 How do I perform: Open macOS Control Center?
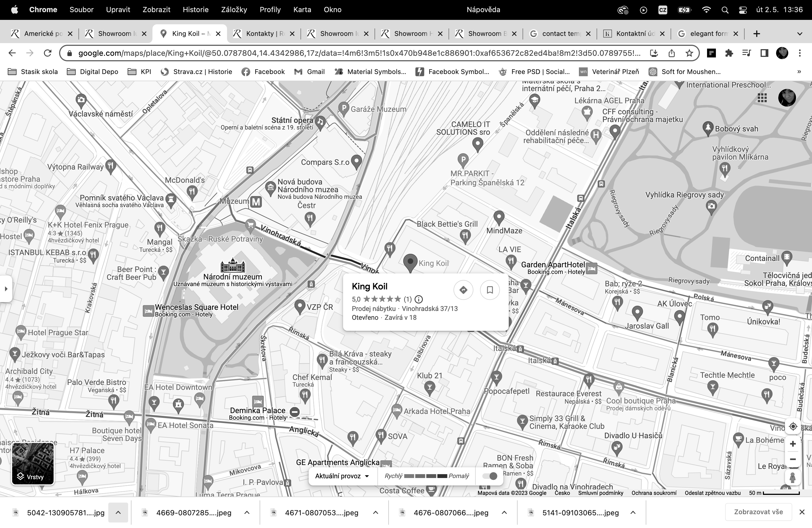pyautogui.click(x=743, y=10)
